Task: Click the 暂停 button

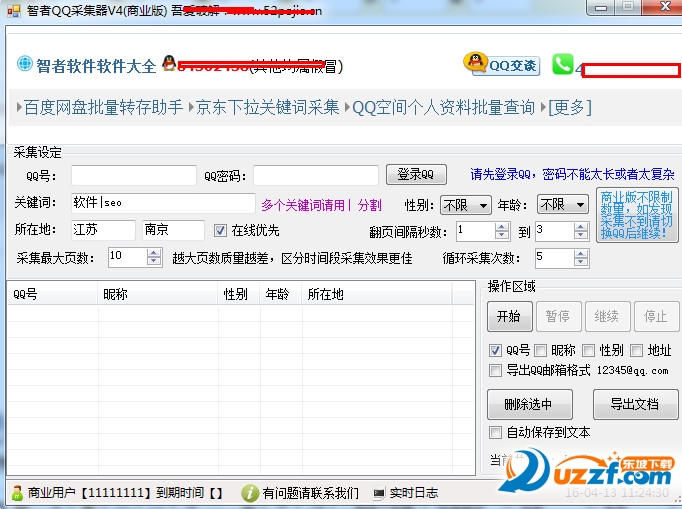Action: tap(558, 316)
